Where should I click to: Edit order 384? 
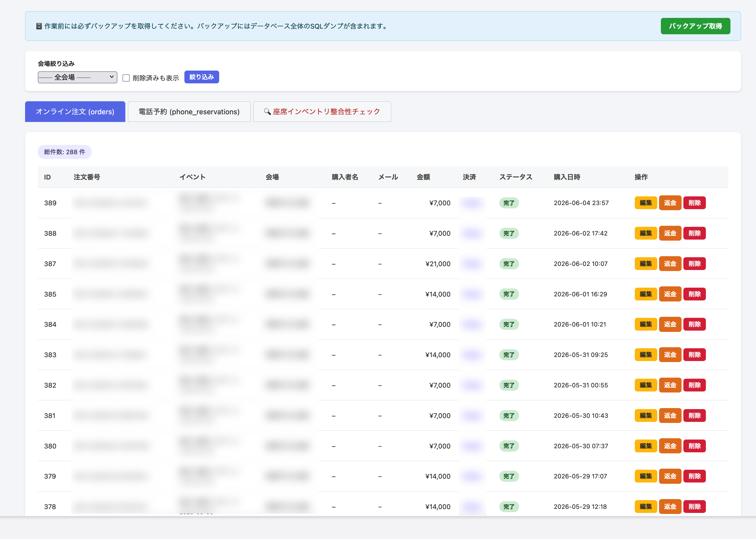coord(646,324)
